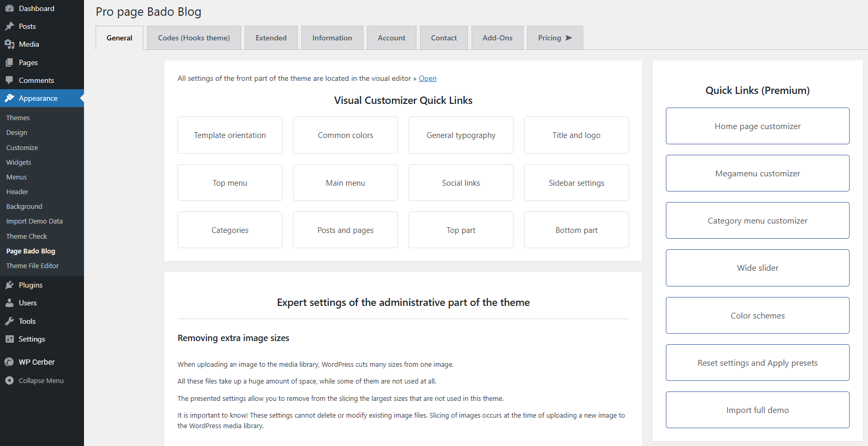Click the Plugins plug icon
Image resolution: width=868 pixels, height=446 pixels.
(9, 285)
